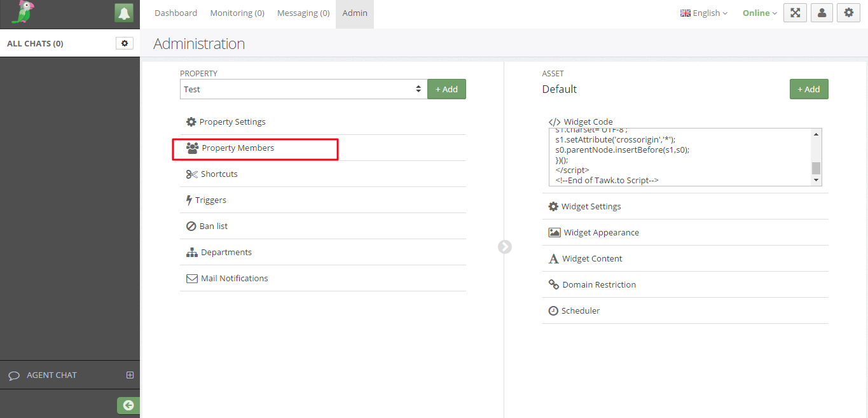
Task: Click the 'End of Tawk.to Script' line
Action: pos(607,180)
